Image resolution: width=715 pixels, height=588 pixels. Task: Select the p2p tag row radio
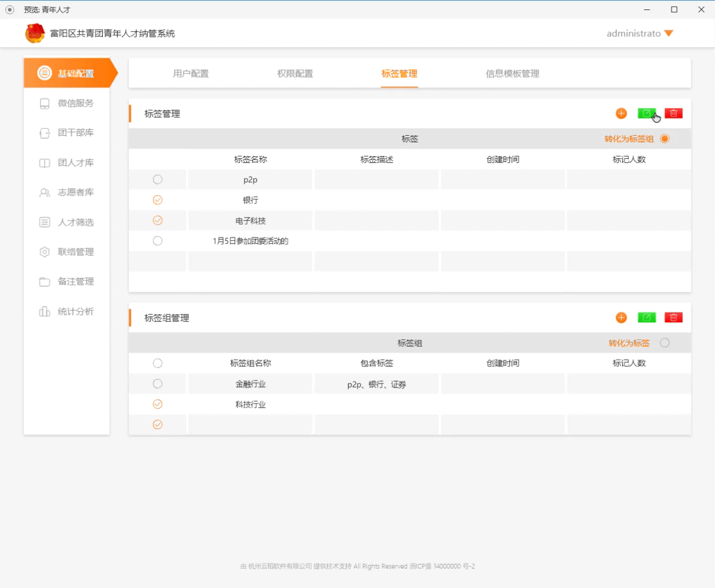158,179
